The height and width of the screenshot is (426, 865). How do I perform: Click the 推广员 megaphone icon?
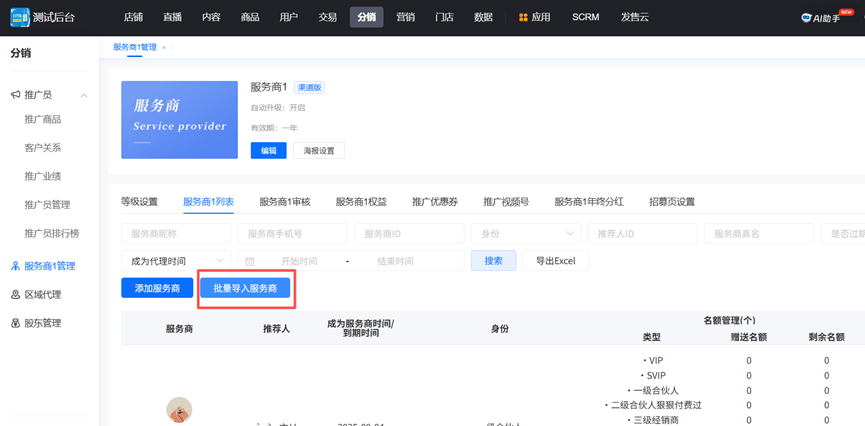[x=15, y=95]
